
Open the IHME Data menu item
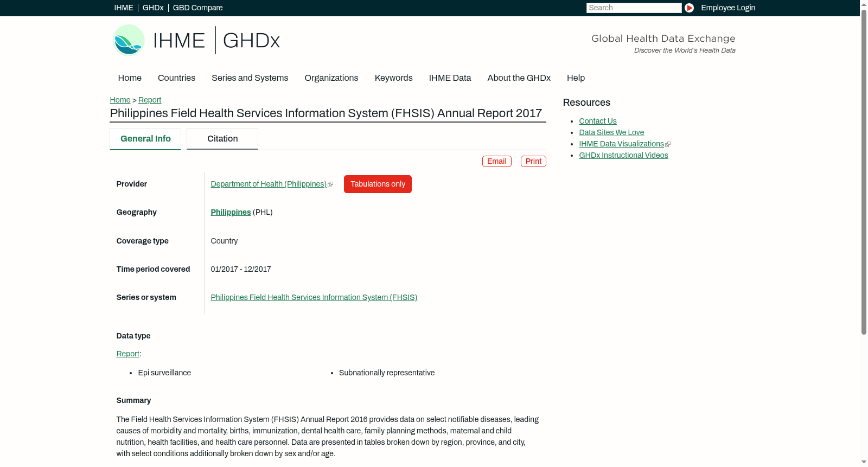(450, 78)
